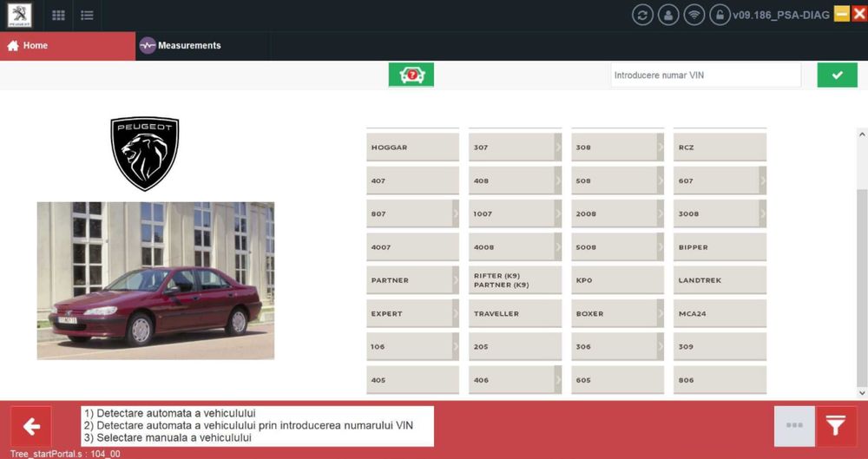Image resolution: width=868 pixels, height=459 pixels.
Task: Expand the PARTNER model submenu arrow
Action: tap(456, 280)
